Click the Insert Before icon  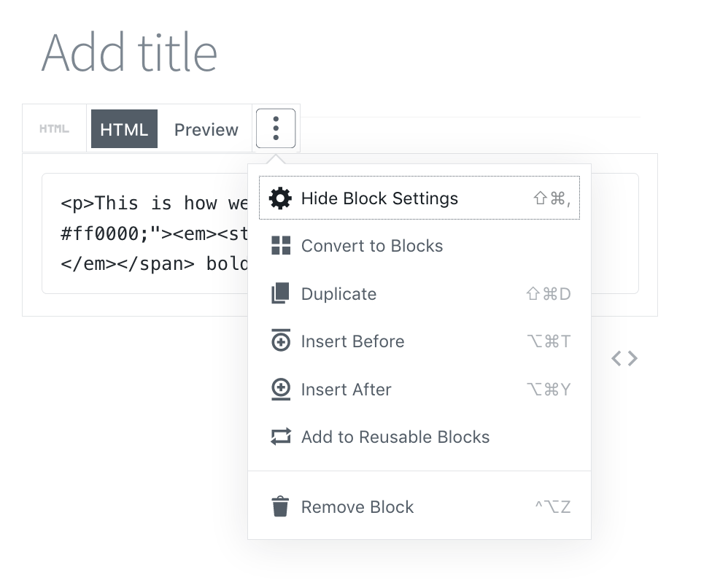click(x=280, y=341)
